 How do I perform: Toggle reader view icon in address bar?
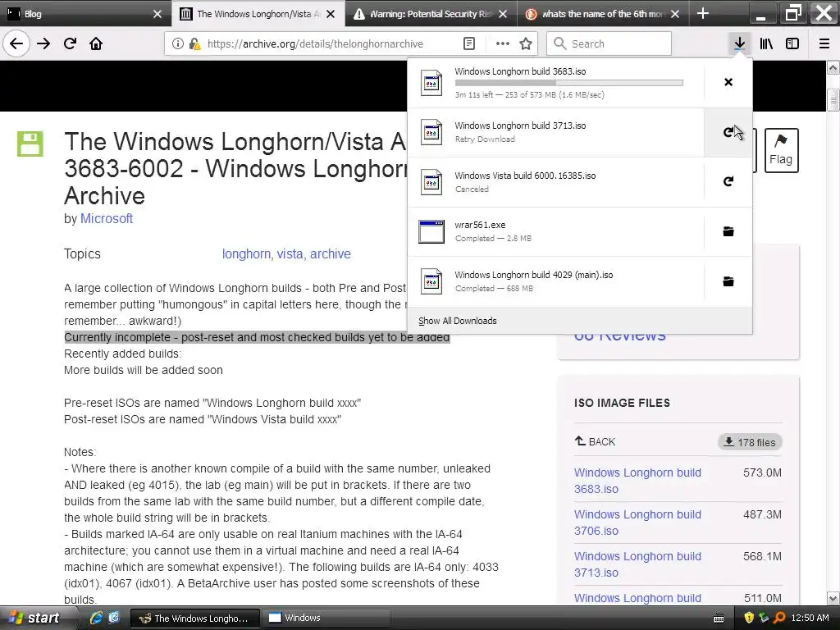tap(468, 44)
